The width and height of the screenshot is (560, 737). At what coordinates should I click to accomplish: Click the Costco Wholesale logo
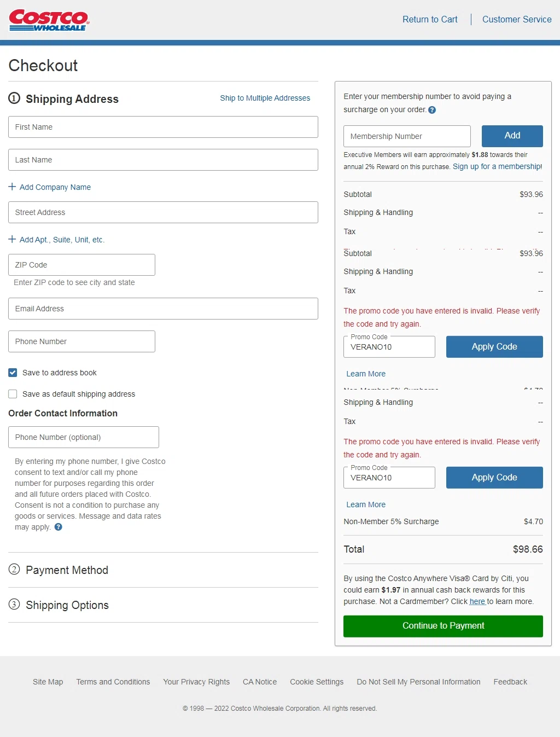tap(49, 20)
